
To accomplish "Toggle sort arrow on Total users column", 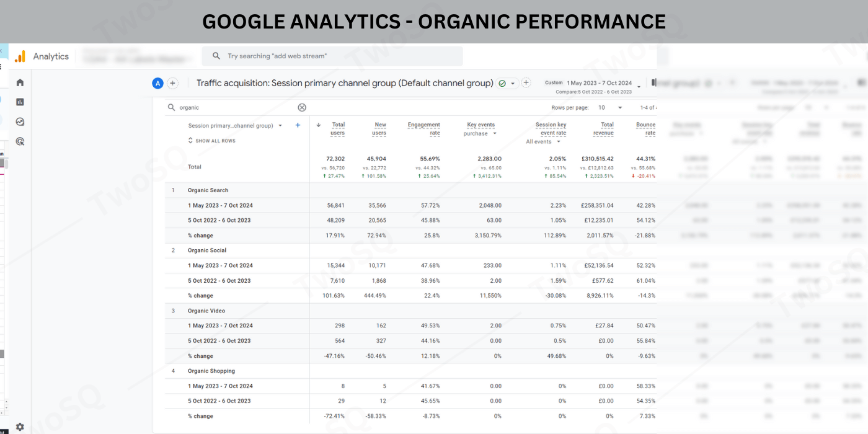I will point(319,125).
